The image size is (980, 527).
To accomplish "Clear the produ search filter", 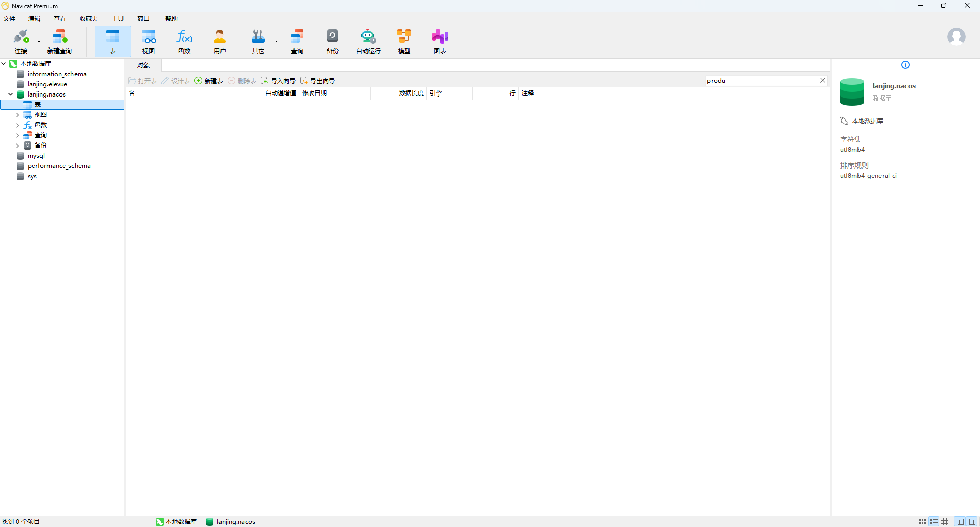I will [823, 80].
